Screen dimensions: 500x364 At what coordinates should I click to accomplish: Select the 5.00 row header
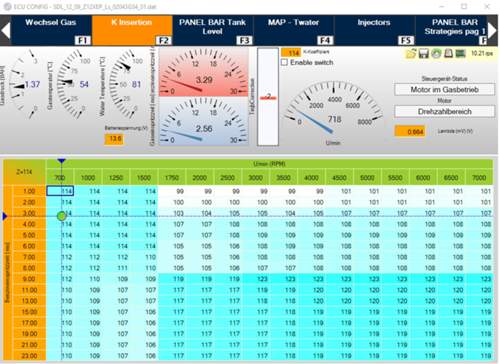coord(29,235)
